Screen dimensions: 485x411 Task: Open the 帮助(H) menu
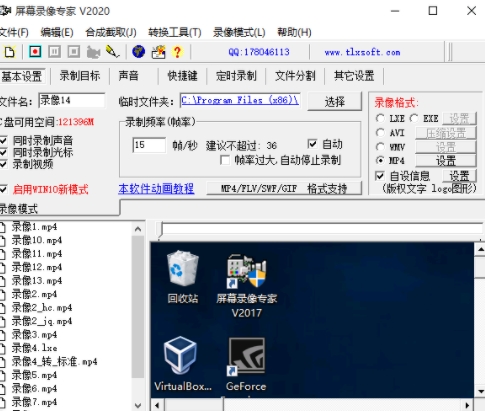(294, 32)
